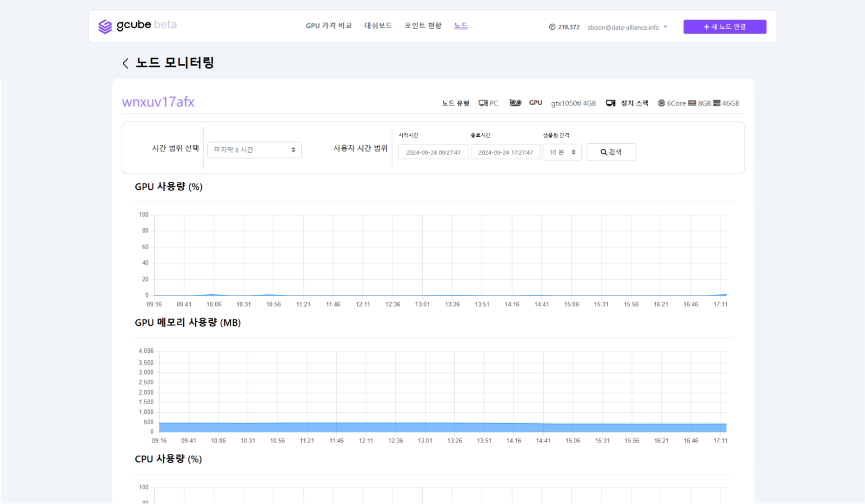This screenshot has height=504, width=865.
Task: Click the blue GPU memory usage area
Action: 442,427
